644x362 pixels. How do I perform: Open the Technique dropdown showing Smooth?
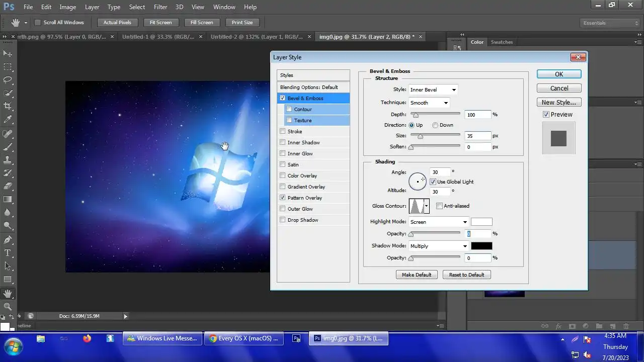point(429,103)
